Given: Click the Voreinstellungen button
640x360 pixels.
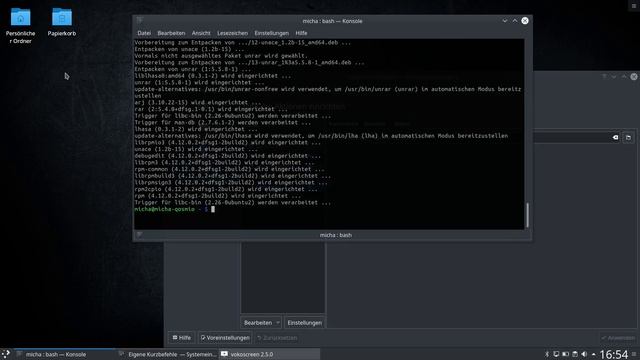Looking at the screenshot, I should (x=225, y=338).
